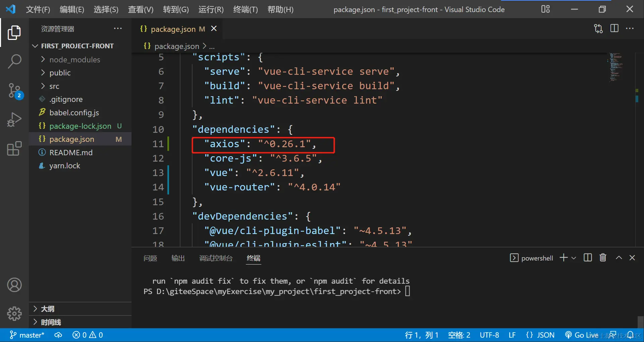Click the VS Code logo icon
The image size is (644, 342).
tap(11, 9)
